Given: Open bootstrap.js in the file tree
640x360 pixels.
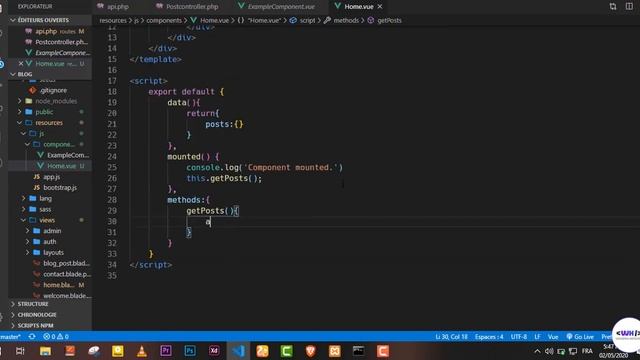Looking at the screenshot, I should click(x=60, y=187).
